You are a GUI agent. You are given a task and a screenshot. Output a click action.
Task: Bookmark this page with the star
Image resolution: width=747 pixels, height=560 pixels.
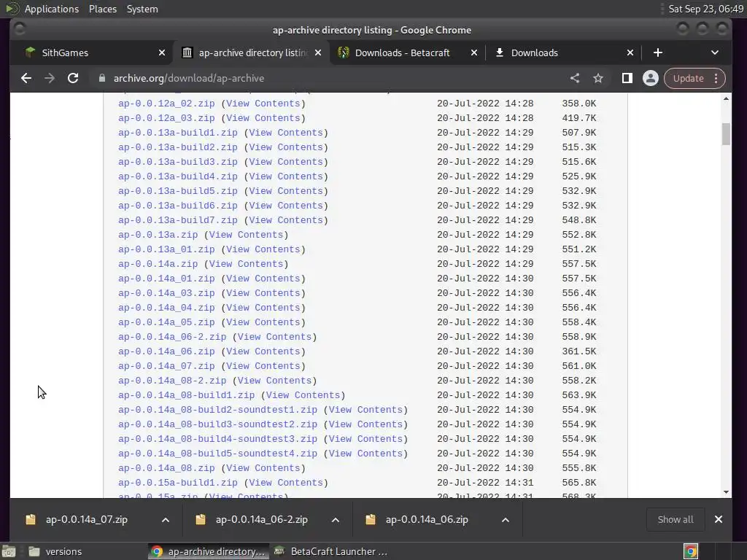tap(598, 78)
